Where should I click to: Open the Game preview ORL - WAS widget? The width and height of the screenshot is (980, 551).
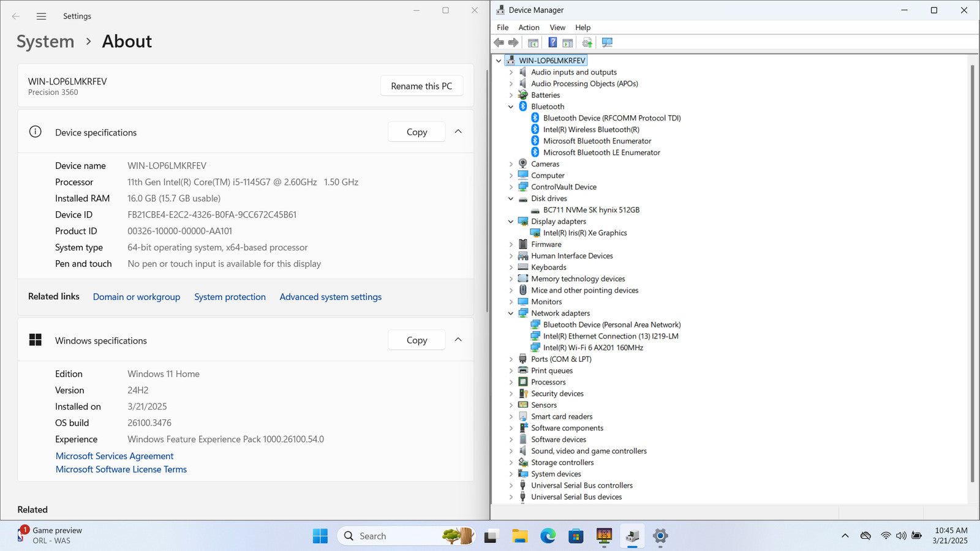[x=51, y=536]
